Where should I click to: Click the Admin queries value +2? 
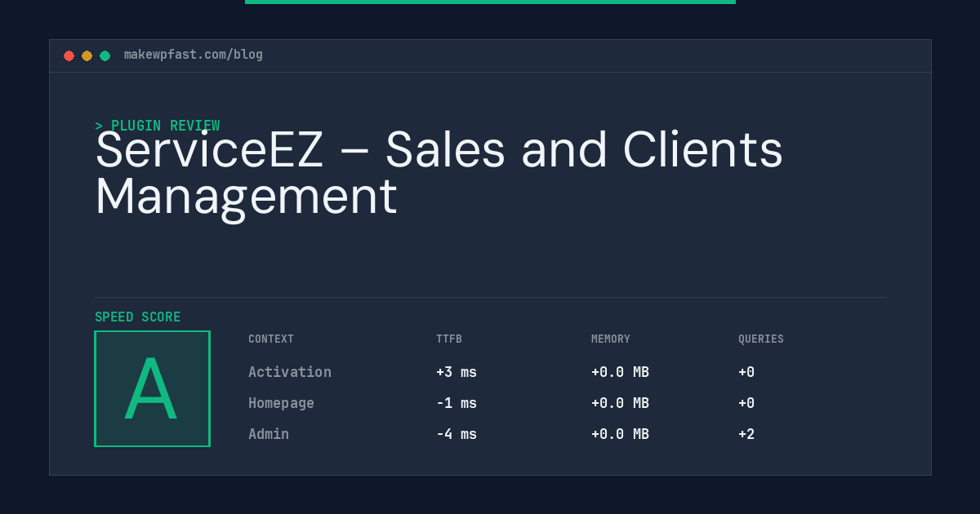[x=746, y=434]
